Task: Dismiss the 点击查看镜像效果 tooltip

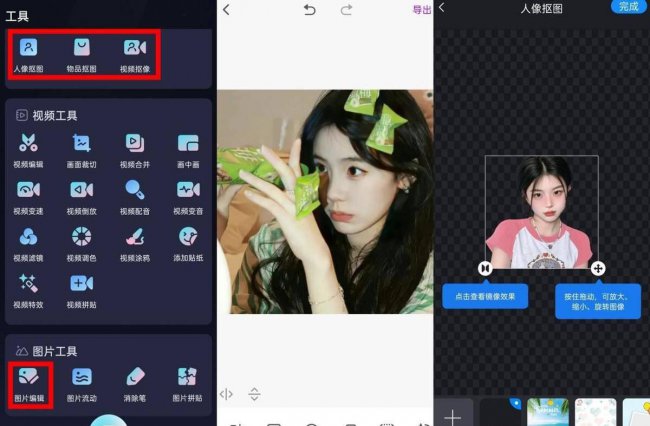Action: pos(485,296)
